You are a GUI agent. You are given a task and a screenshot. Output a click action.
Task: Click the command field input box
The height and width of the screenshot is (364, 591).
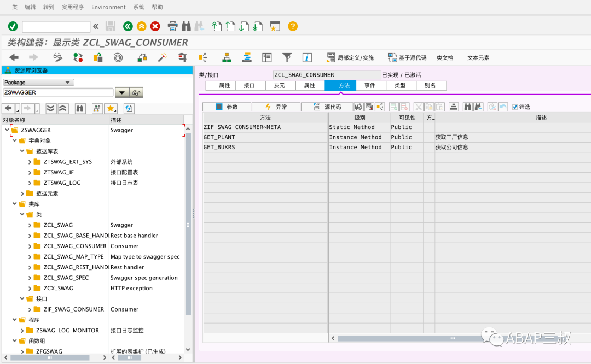pos(56,26)
